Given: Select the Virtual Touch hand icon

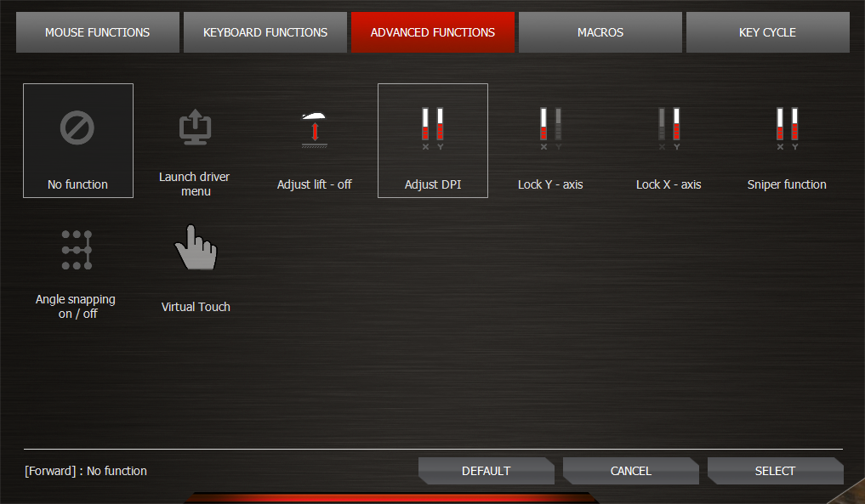Looking at the screenshot, I should click(x=195, y=248).
